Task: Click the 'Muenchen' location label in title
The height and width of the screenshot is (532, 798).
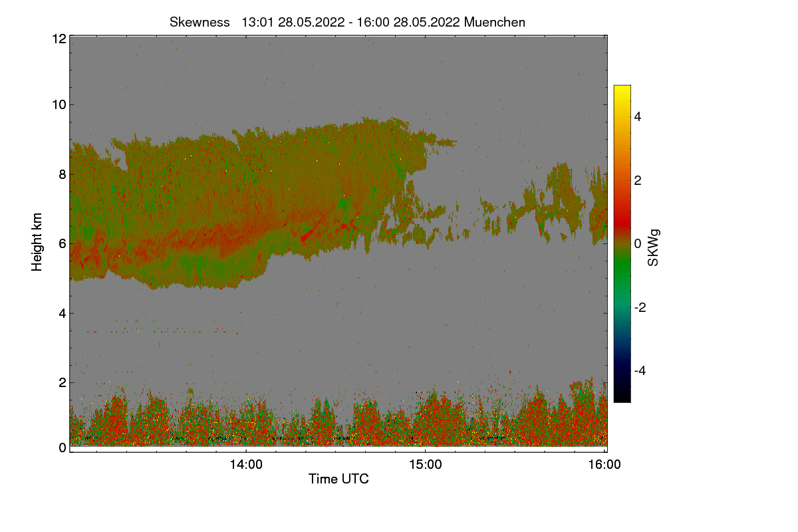Action: click(495, 22)
